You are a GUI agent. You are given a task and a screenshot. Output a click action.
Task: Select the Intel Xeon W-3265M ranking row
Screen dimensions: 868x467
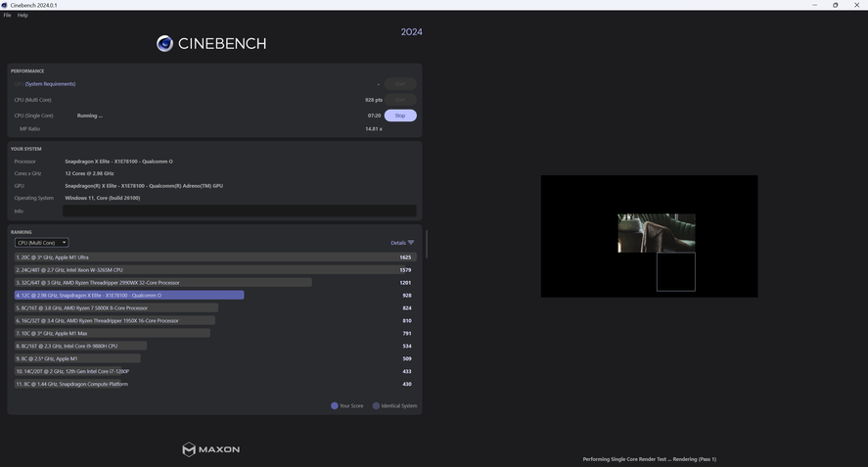click(215, 270)
